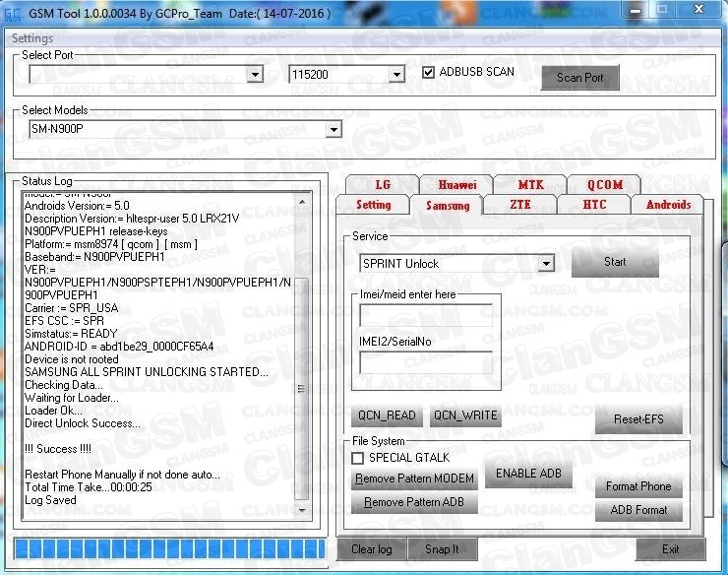Open the 115200 baud rate dropdown

(x=396, y=75)
